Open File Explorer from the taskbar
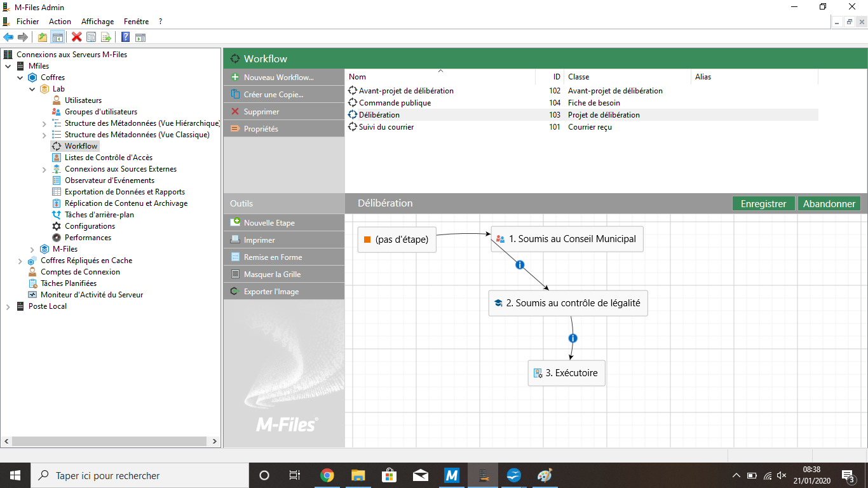This screenshot has height=488, width=868. tap(358, 475)
